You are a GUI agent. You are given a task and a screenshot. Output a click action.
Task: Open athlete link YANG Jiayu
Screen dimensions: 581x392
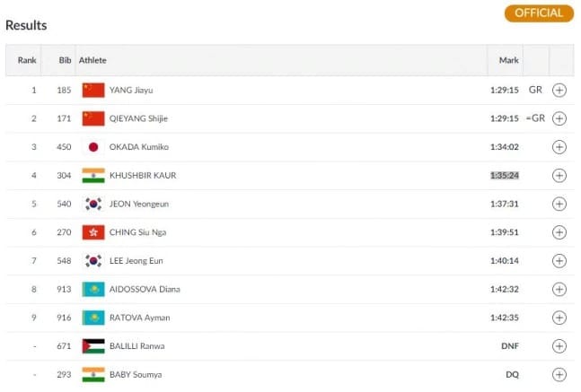[131, 90]
